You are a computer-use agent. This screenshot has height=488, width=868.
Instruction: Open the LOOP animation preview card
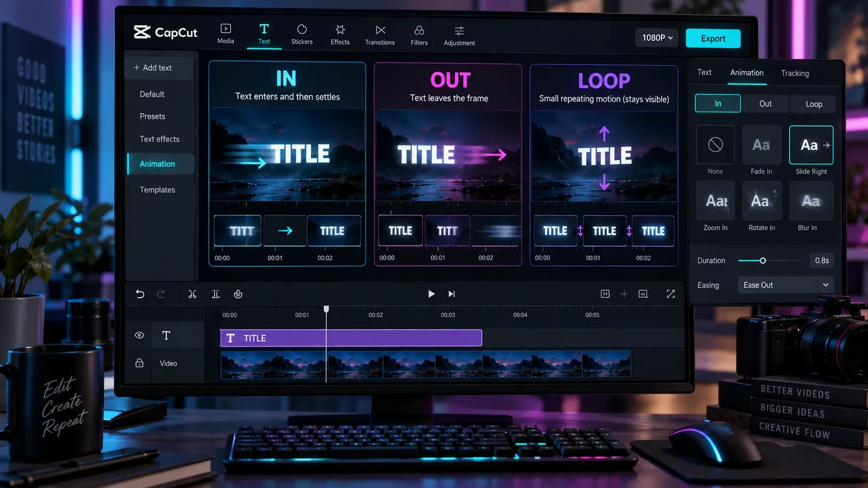coord(604,166)
